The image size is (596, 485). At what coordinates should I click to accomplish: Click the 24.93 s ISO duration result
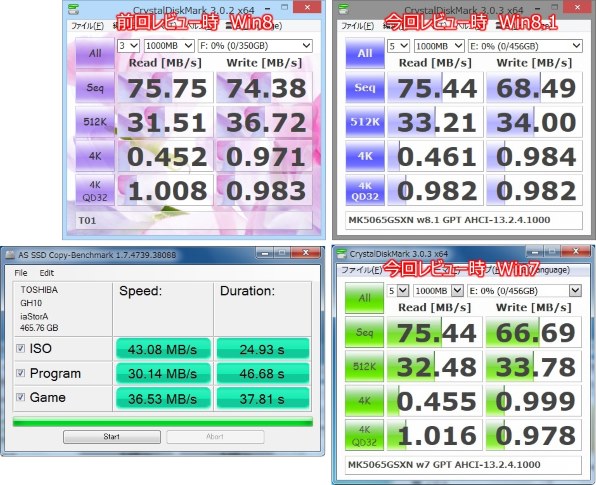point(263,349)
